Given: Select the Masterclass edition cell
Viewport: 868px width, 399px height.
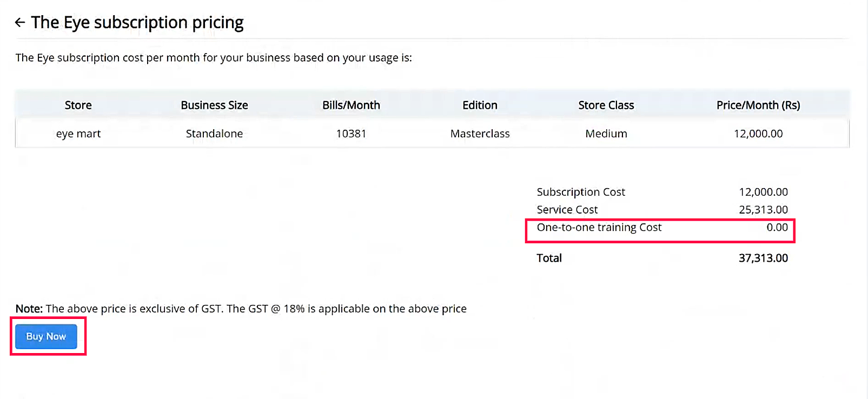Looking at the screenshot, I should coord(480,134).
